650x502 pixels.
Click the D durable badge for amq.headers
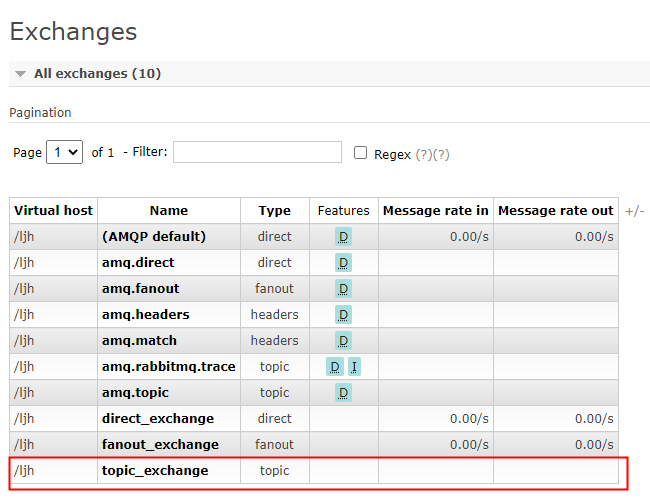[x=343, y=315]
